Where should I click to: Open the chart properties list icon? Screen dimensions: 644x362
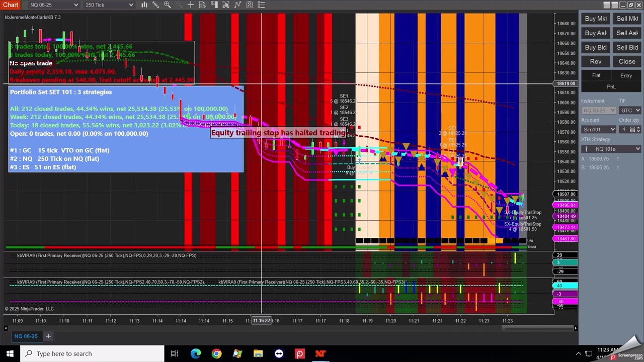261,5
